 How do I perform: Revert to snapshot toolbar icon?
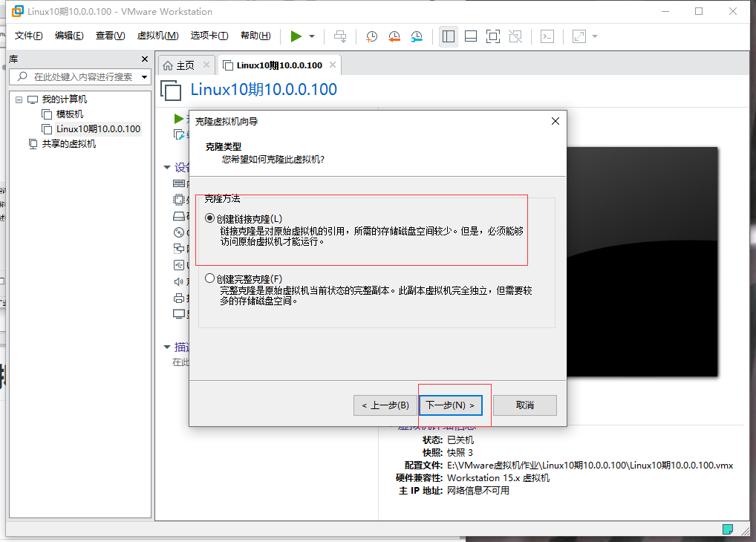click(394, 36)
